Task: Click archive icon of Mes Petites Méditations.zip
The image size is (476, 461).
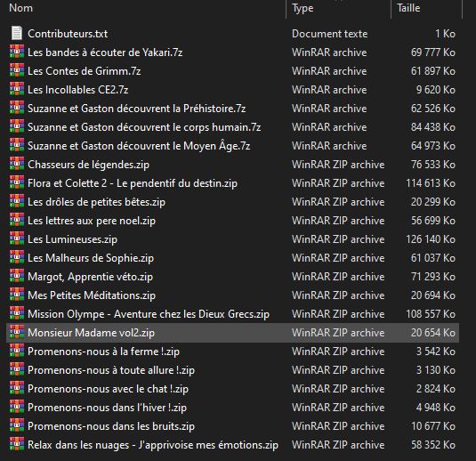Action: point(17,295)
